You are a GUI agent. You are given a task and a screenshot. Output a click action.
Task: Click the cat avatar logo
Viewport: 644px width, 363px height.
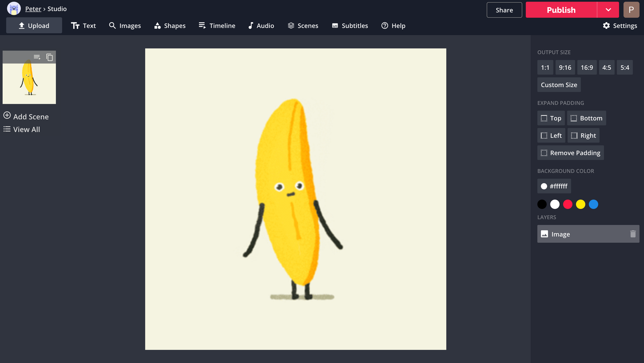(x=14, y=9)
